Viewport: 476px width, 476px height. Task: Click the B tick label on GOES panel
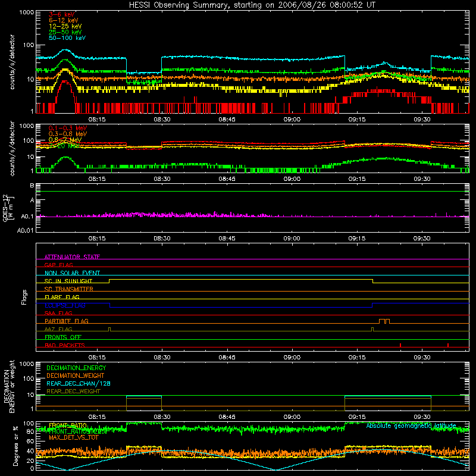32,186
